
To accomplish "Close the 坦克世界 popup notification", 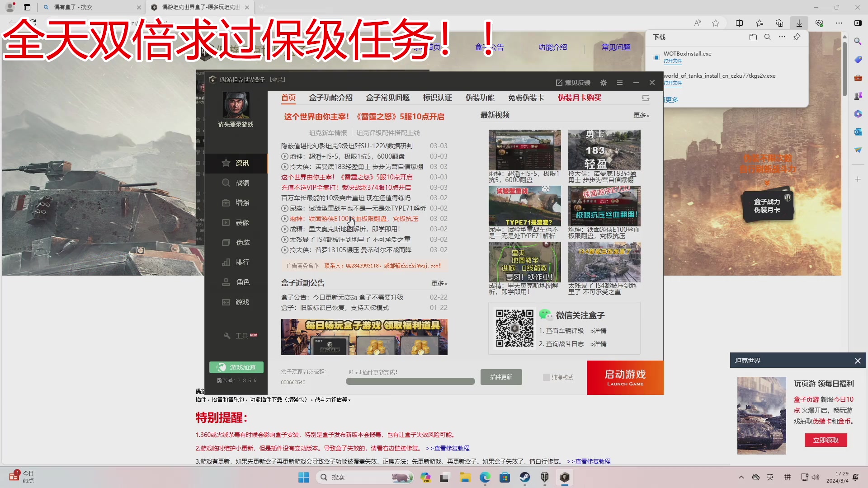I will 858,361.
